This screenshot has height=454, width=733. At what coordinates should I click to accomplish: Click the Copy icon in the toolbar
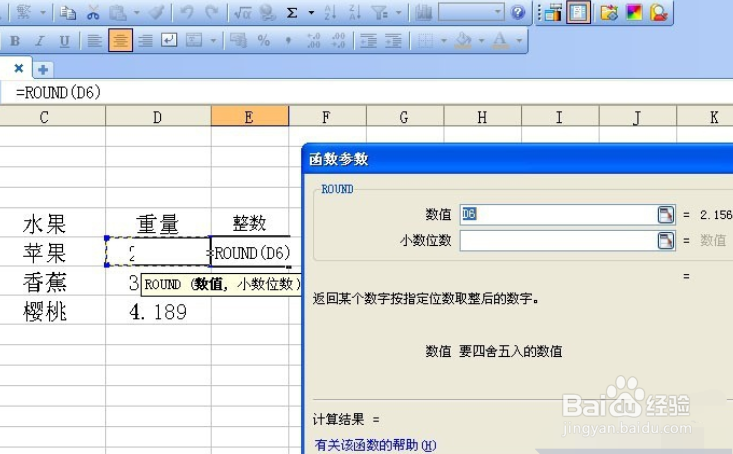pos(68,13)
